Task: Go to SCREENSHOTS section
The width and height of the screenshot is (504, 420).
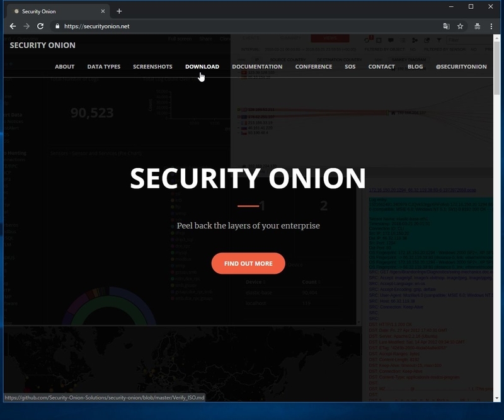Action: click(152, 67)
